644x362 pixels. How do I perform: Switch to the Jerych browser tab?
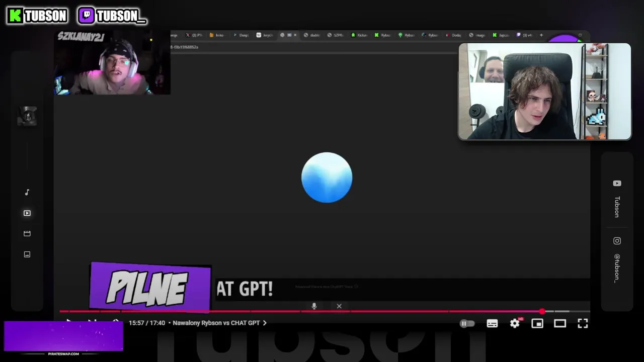[265, 35]
